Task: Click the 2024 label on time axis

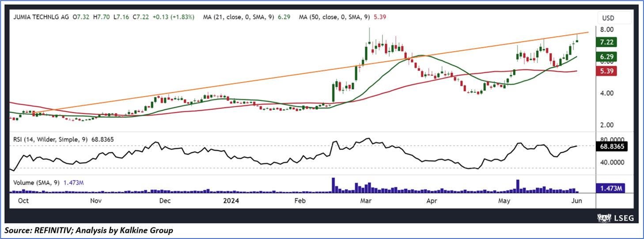Action: [232, 201]
